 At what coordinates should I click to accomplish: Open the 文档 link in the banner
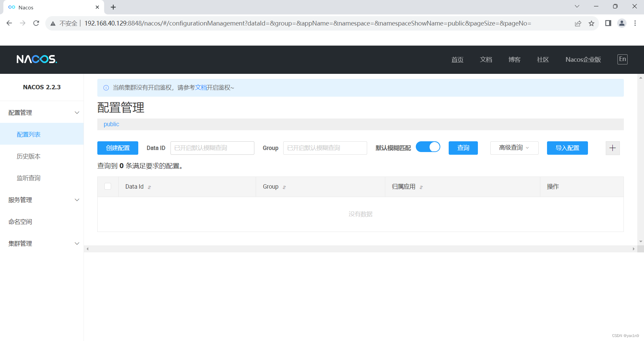200,88
